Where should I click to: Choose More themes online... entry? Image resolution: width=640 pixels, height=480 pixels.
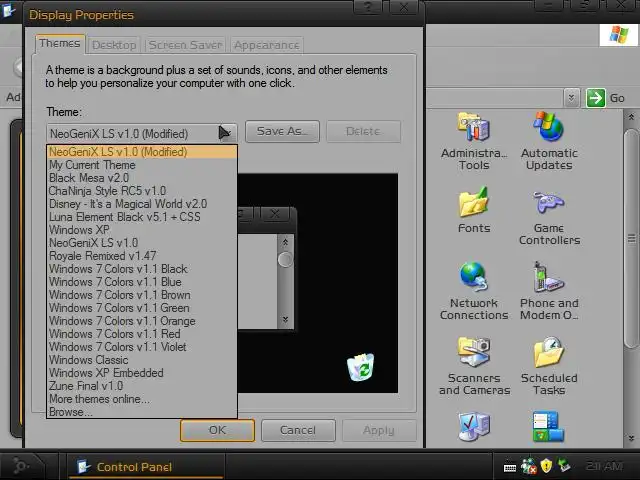142,399
